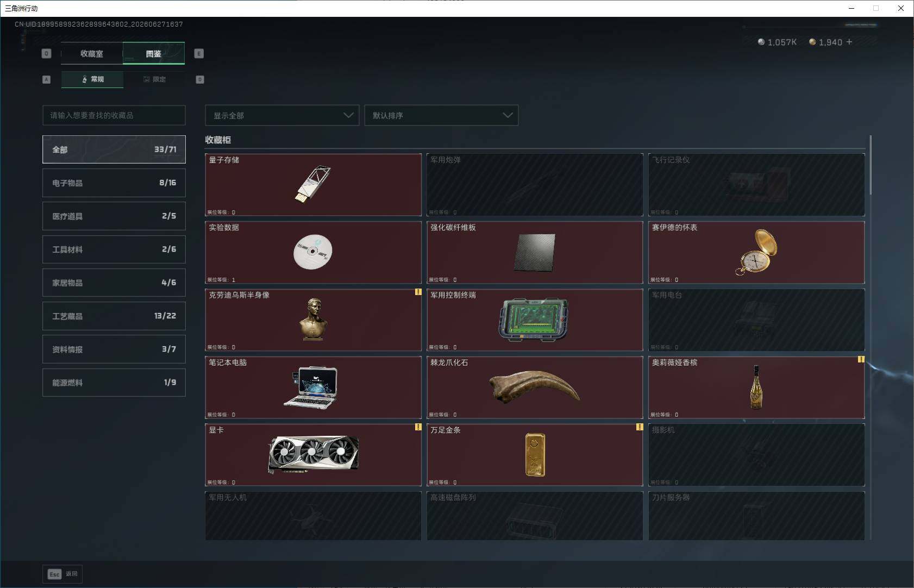Open the 奥莉薇娅香槟 champagne card
The height and width of the screenshot is (588, 914).
[x=756, y=387]
